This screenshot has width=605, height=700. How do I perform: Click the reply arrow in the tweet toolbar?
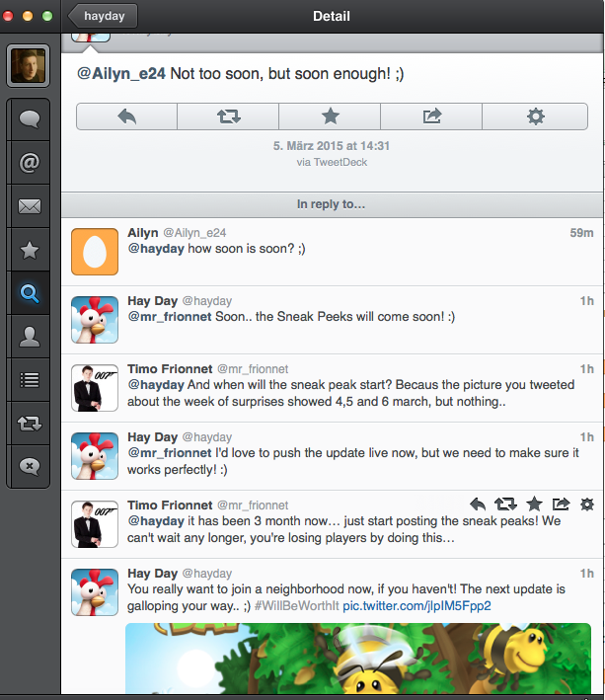(x=126, y=117)
